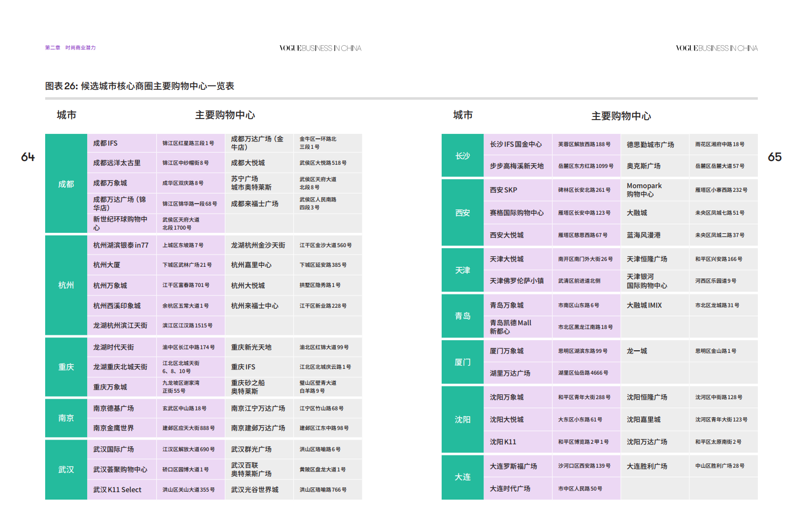Screen dimensions: 803x532
Task: Select the green 杭州 city cell
Action: (x=66, y=285)
